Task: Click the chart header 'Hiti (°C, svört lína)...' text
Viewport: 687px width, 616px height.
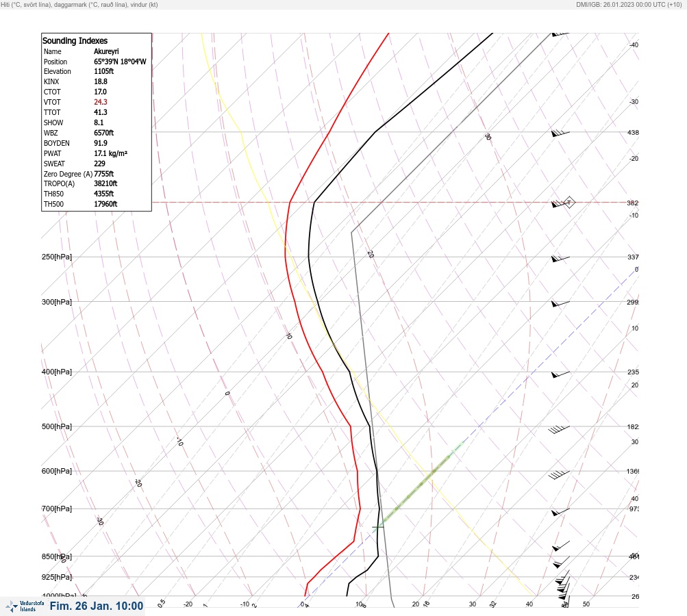Action: [x=79, y=5]
